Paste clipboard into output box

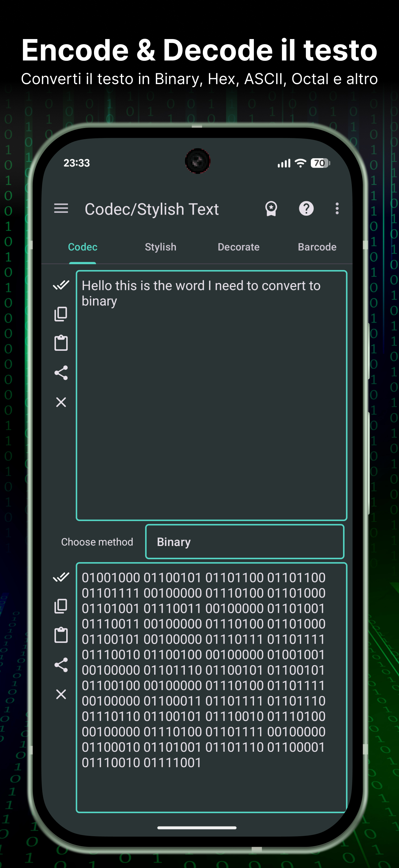tap(61, 635)
